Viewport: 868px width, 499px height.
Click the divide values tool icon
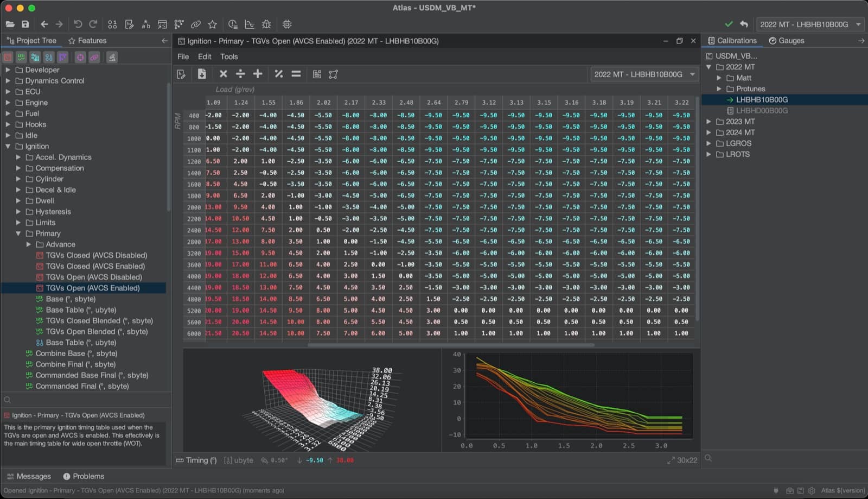[x=240, y=74]
